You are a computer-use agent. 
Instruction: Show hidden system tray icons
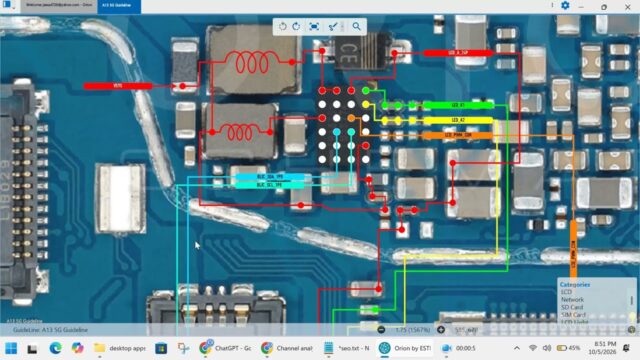(517, 348)
